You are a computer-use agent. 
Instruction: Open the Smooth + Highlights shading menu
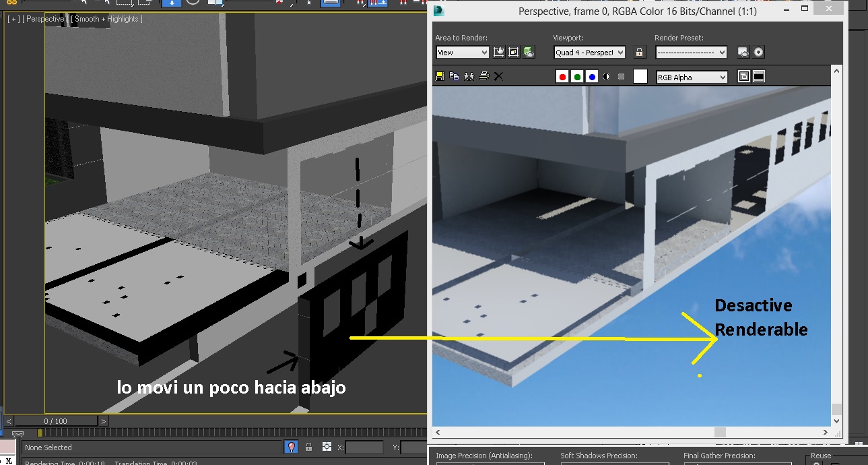(106, 19)
